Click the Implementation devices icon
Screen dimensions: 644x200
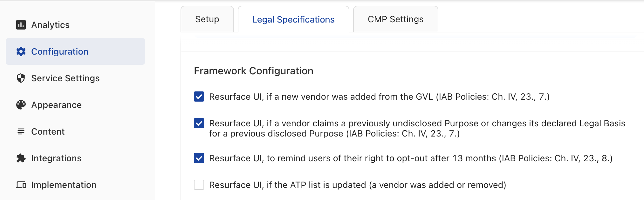(21, 185)
